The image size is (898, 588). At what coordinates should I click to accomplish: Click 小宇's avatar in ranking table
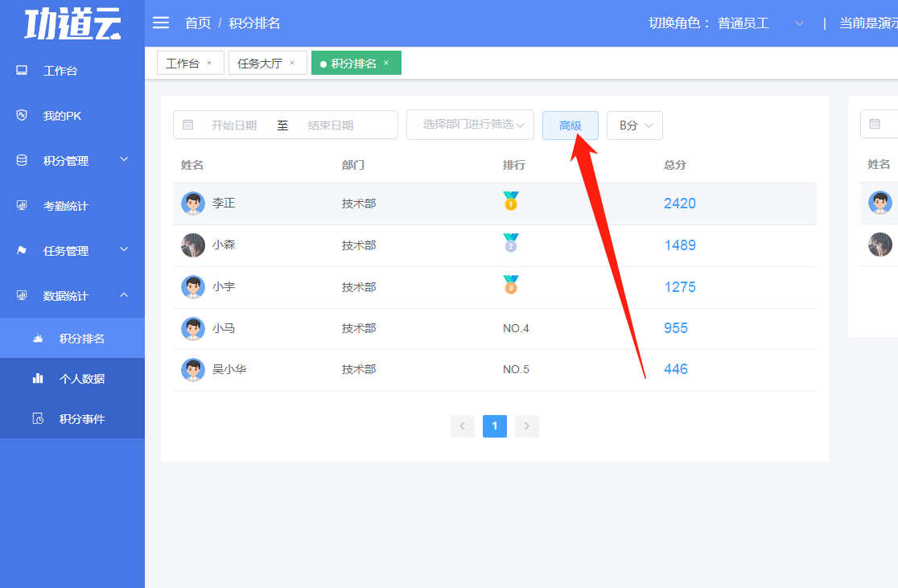pos(193,287)
